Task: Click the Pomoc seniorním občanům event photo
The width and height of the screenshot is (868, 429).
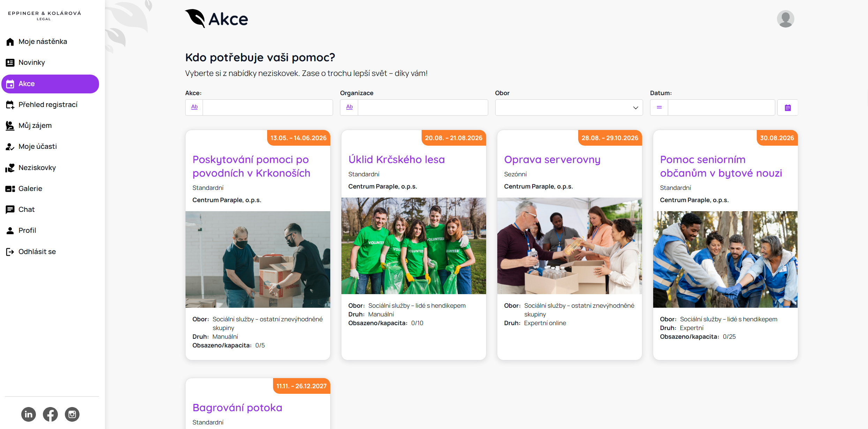Action: (x=725, y=259)
